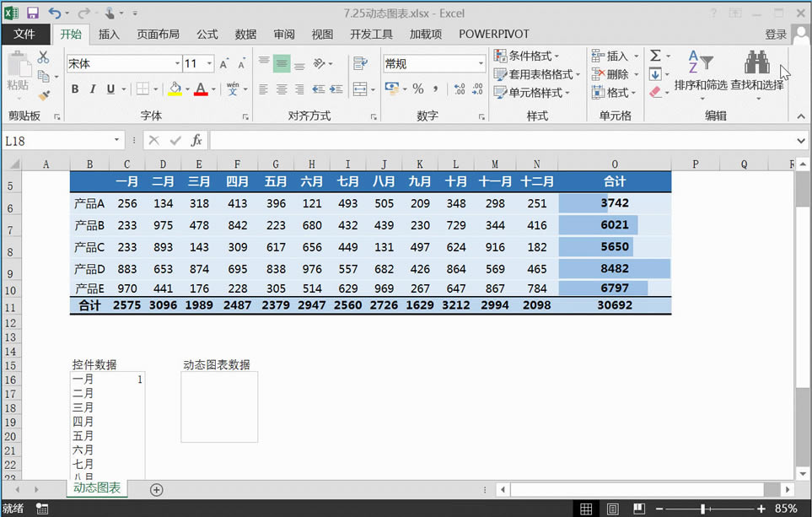The image size is (812, 517).
Task: Open 排序和筛选 (Sort & Filter)
Action: [701, 72]
